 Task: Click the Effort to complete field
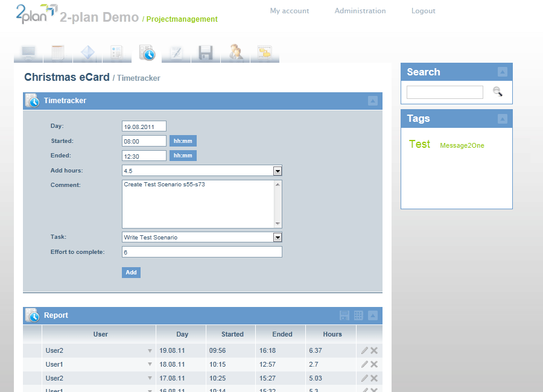[202, 251]
